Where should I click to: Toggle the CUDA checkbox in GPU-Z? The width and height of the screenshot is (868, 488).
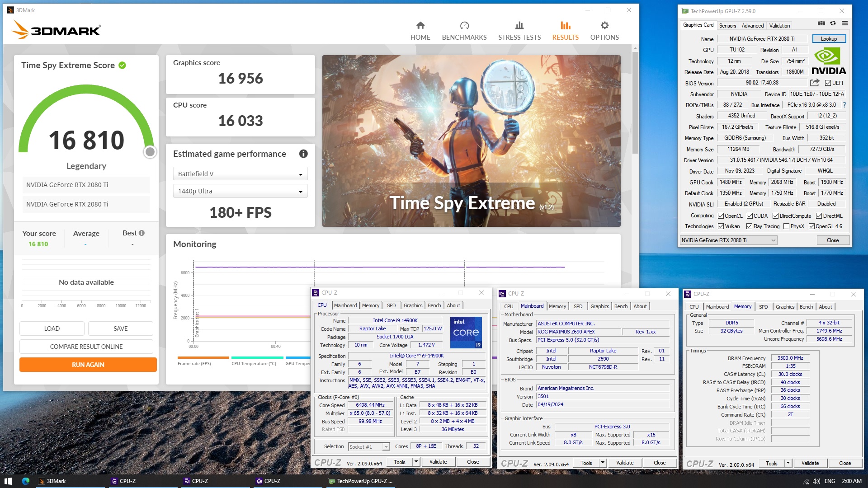point(750,216)
